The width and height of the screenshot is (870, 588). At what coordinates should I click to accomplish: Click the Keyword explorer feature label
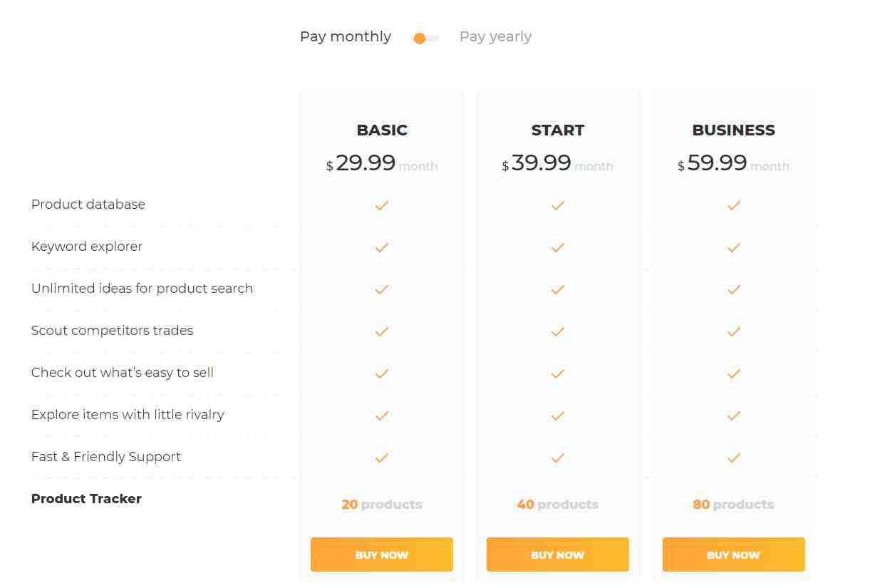(87, 247)
